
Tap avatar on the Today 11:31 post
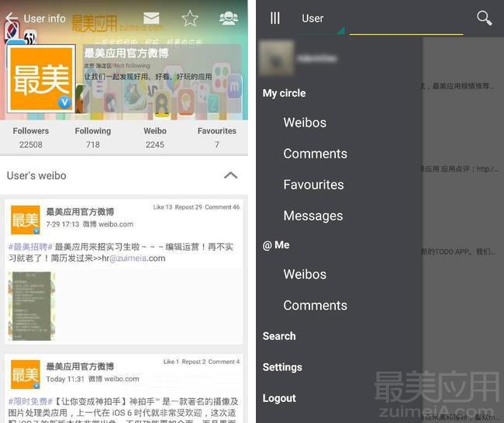point(26,375)
